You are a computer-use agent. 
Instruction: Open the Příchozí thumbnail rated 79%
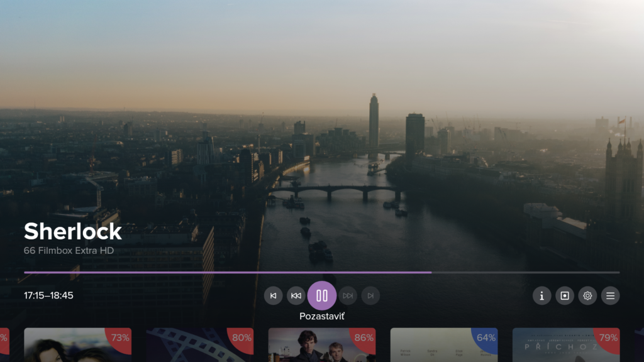565,345
